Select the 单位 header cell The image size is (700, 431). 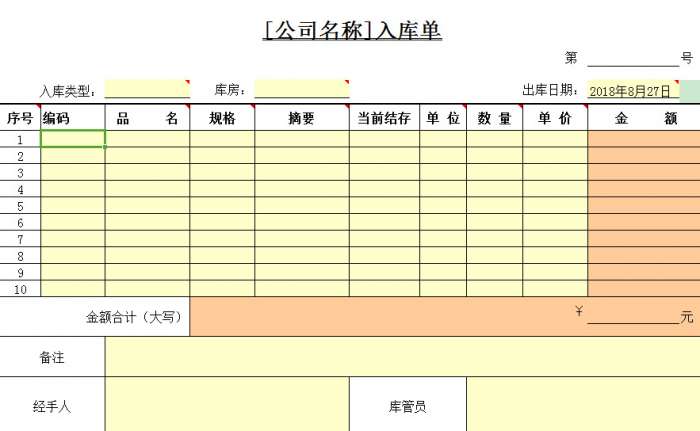(443, 118)
